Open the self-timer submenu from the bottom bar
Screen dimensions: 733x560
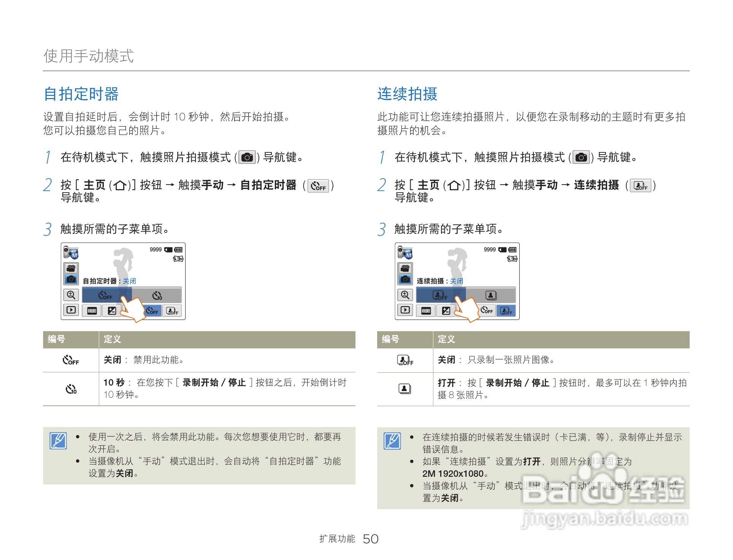151,312
